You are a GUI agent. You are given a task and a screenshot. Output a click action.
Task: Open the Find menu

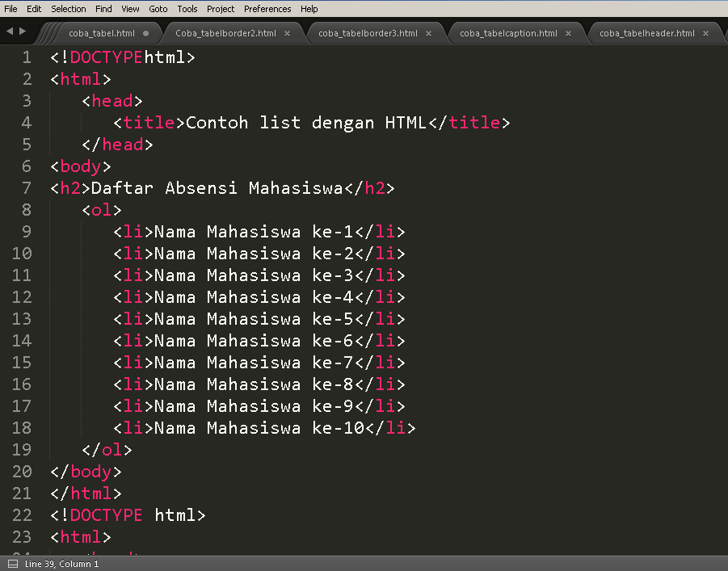[x=103, y=9]
